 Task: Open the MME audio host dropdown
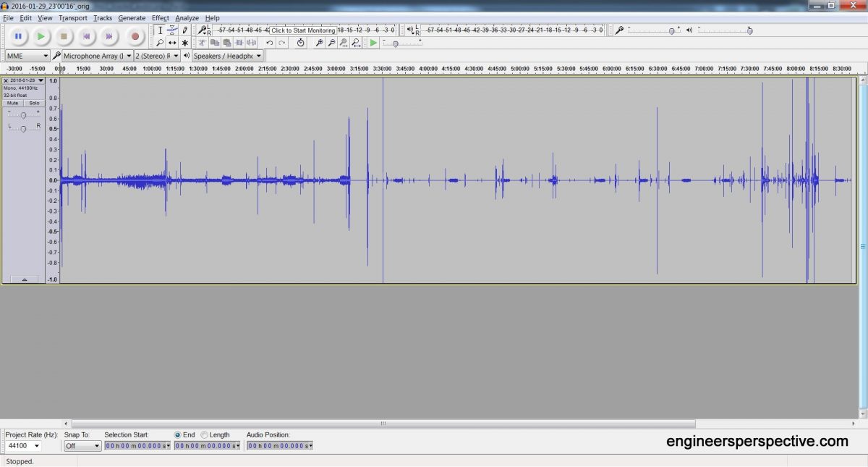coord(27,56)
